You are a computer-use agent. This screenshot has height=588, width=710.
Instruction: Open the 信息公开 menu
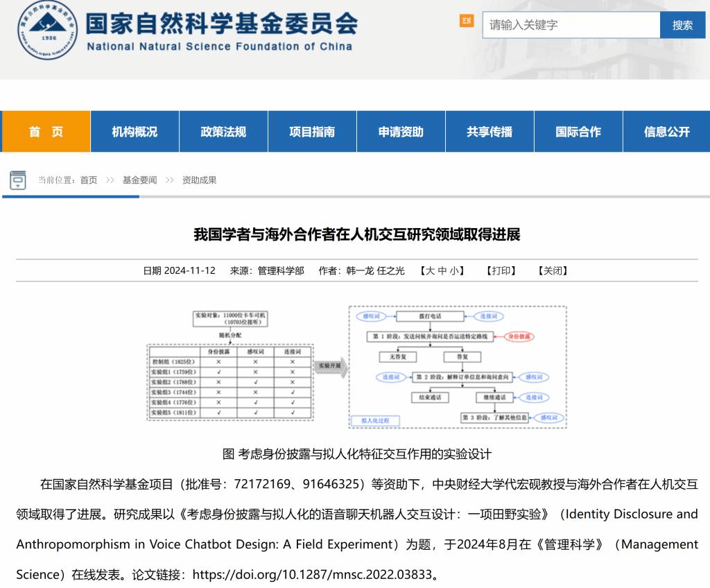[x=666, y=131]
